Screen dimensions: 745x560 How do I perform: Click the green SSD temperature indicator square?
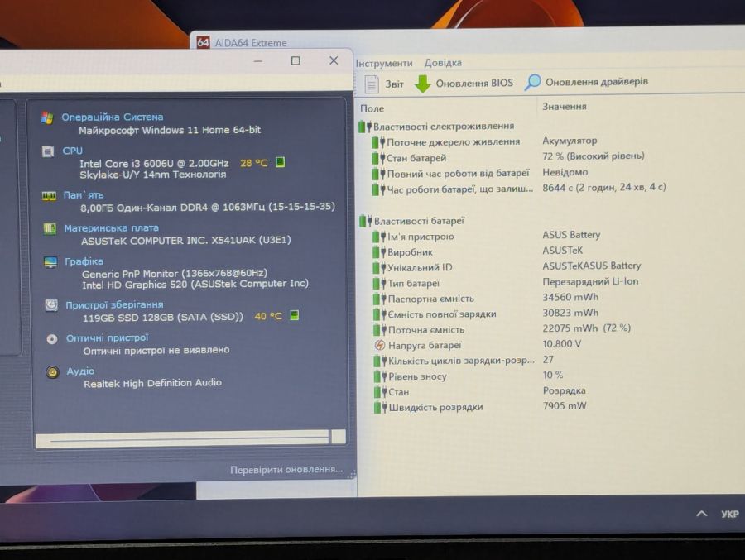pos(295,315)
